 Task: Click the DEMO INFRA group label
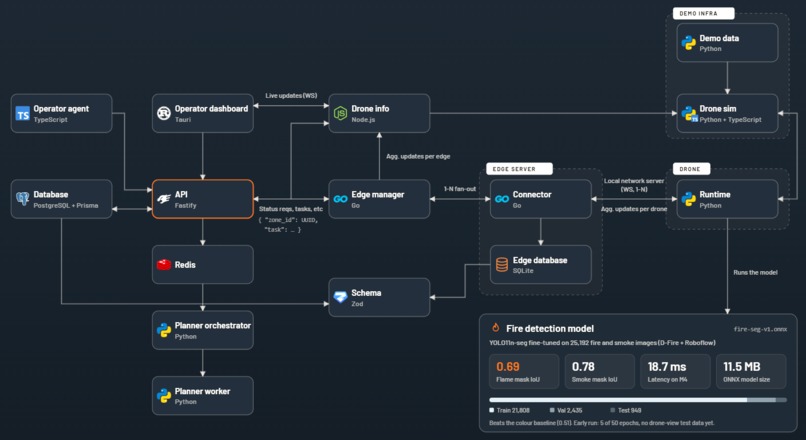tap(703, 13)
